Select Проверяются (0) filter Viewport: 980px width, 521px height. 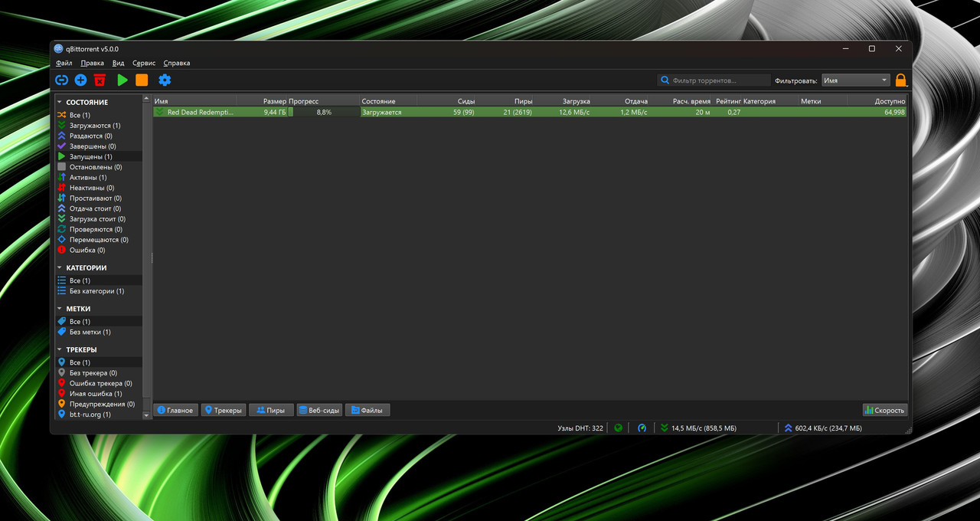tap(99, 229)
